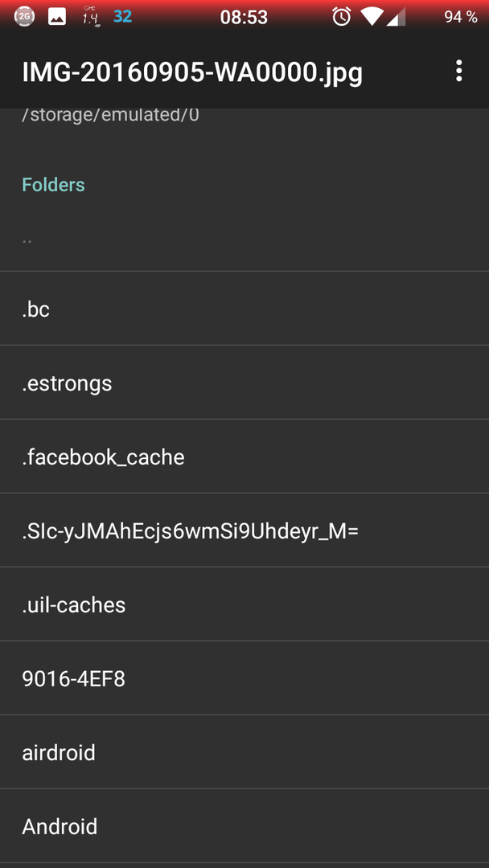Open the .facebook_cache folder
The height and width of the screenshot is (868, 489).
(244, 457)
